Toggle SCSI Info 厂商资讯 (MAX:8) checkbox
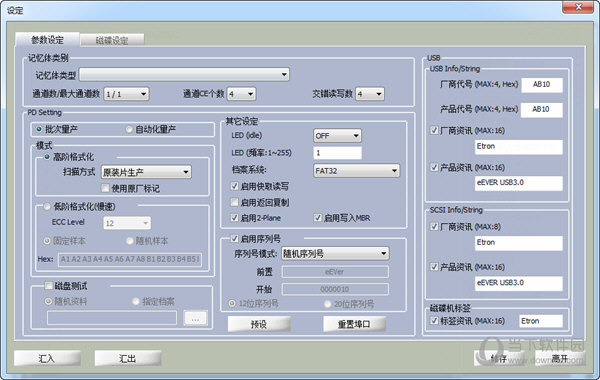Image resolution: width=600 pixels, height=380 pixels. (x=434, y=227)
